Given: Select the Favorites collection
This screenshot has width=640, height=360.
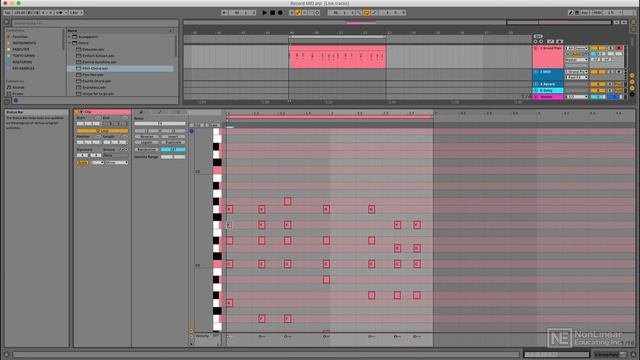Looking at the screenshot, I should click(20, 37).
